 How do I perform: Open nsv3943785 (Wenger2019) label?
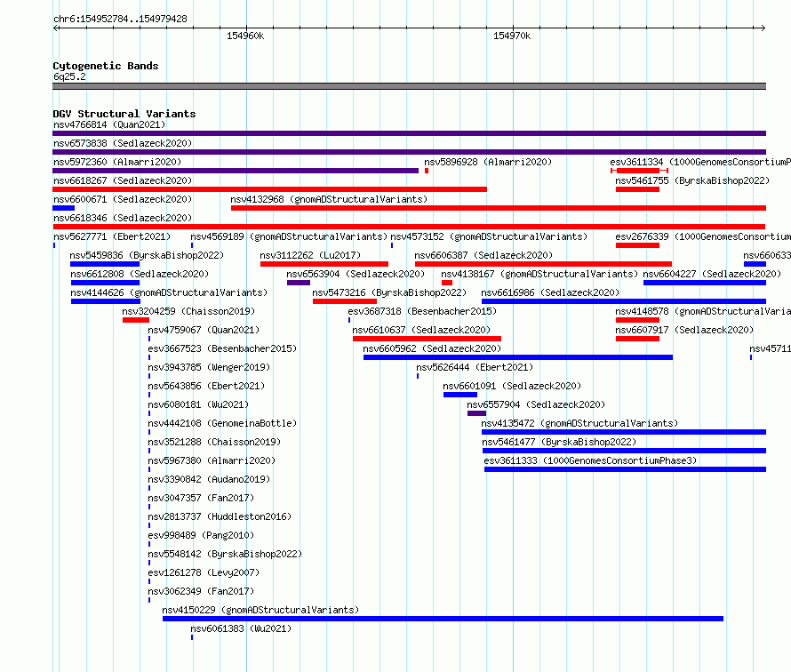click(209, 367)
